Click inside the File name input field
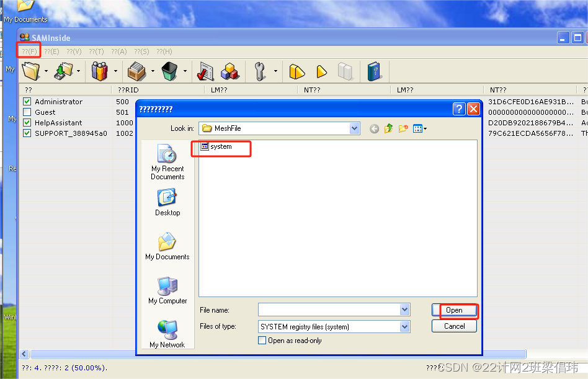 click(x=329, y=310)
